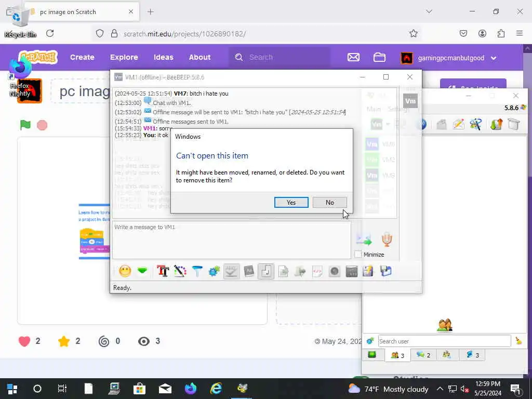
Task: Open the chat font (Tr) settings
Action: click(163, 271)
